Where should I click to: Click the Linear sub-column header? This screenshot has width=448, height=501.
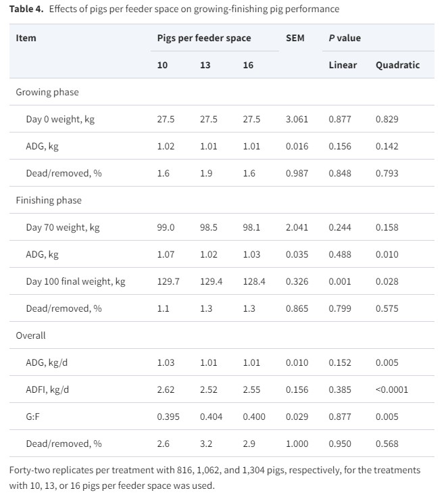(x=343, y=65)
